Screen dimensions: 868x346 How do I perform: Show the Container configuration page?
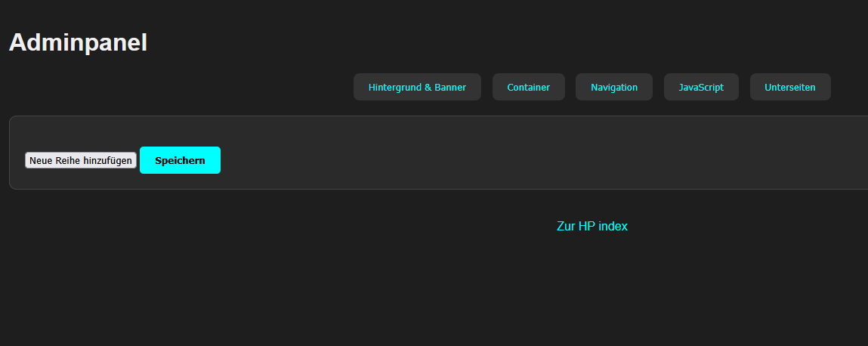click(528, 87)
